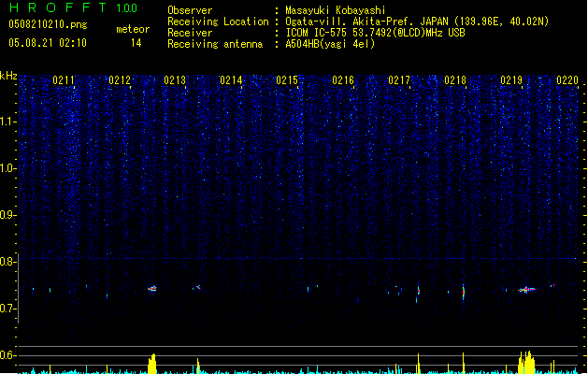588x374 pixels.
Task: Click the 0.8 kHz axis label
Action: coord(8,262)
